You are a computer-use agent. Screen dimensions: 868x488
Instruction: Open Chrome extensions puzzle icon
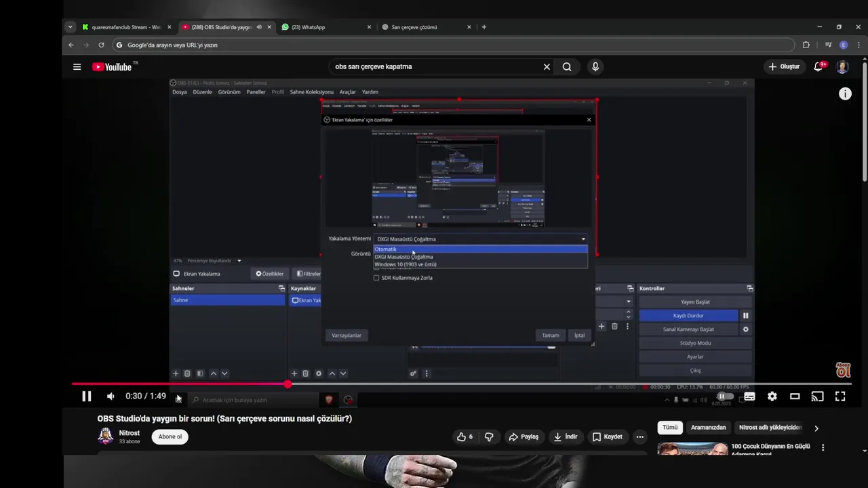coord(806,45)
